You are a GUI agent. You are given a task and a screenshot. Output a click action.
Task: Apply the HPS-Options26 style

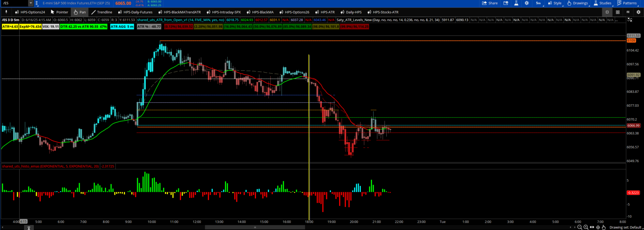294,12
